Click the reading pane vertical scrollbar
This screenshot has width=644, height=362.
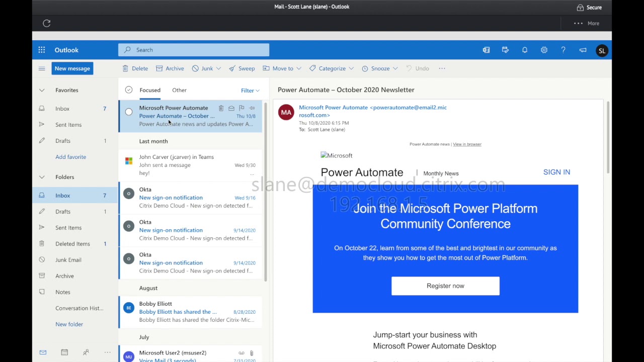[608, 137]
